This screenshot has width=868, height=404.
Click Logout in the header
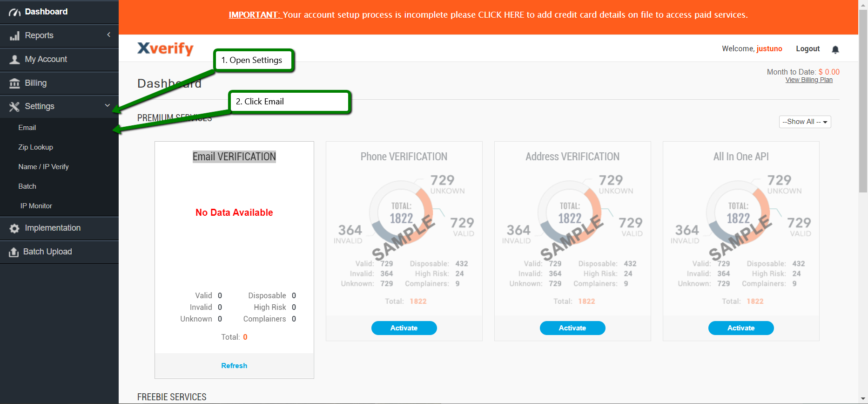[x=807, y=49]
